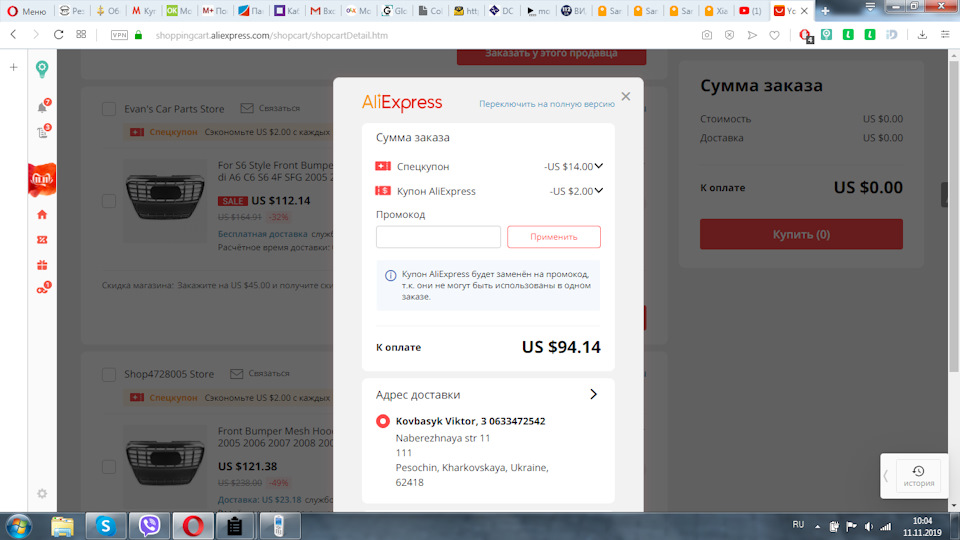
Task: Click Связаться for Shop4728005 Store
Action: point(260,373)
